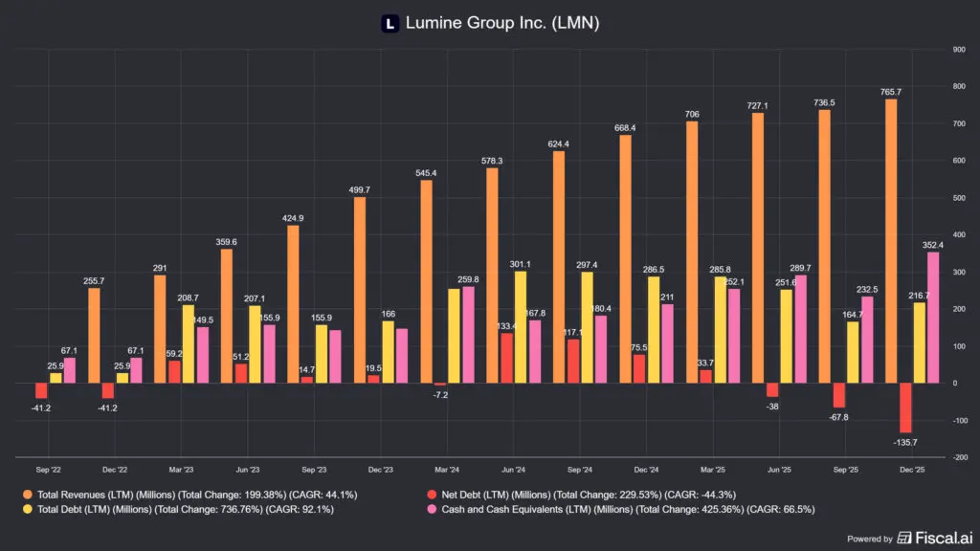Click the Mar '24 revenue bar labeled 545.4
The image size is (980, 551).
pos(426,282)
